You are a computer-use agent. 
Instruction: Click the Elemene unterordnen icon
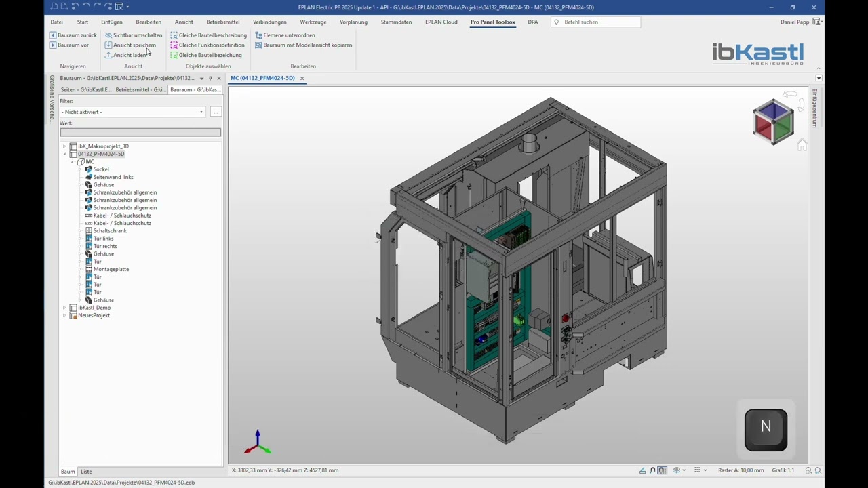click(258, 35)
